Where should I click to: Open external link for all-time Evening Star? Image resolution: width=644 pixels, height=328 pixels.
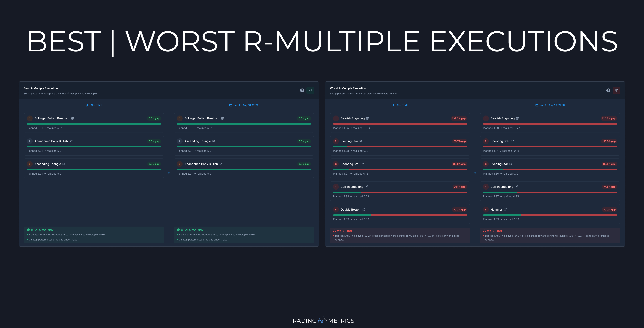(x=361, y=141)
